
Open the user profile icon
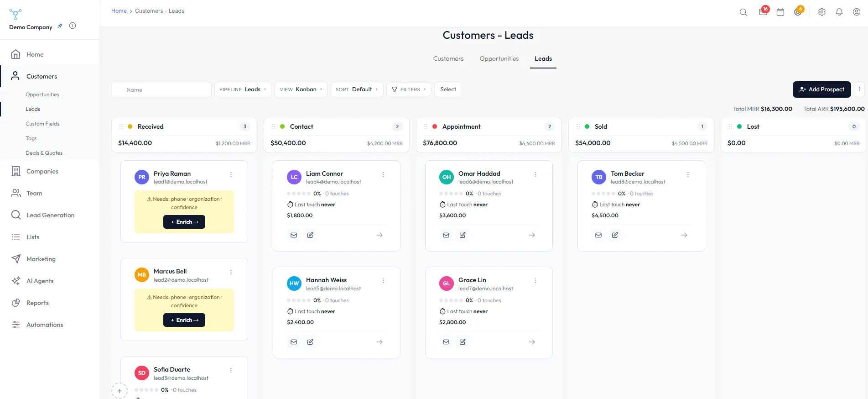coord(857,12)
